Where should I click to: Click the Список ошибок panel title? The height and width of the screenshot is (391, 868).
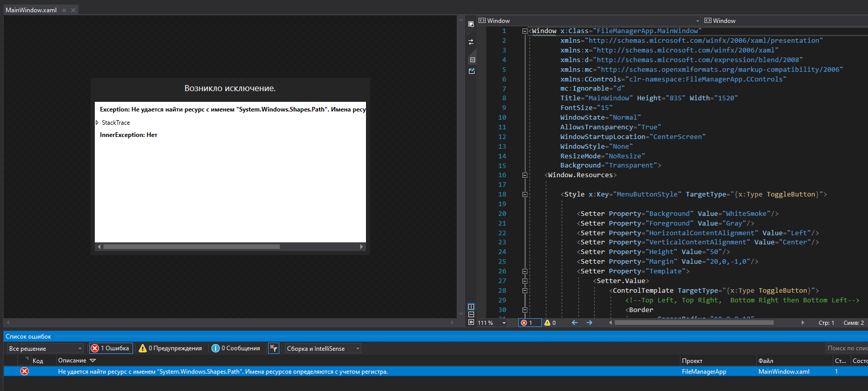(x=29, y=337)
